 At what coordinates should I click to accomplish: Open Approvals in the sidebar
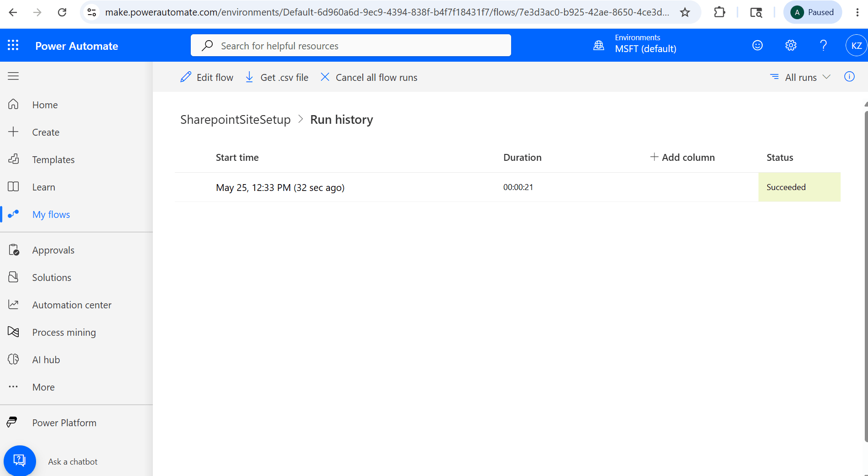coord(53,250)
